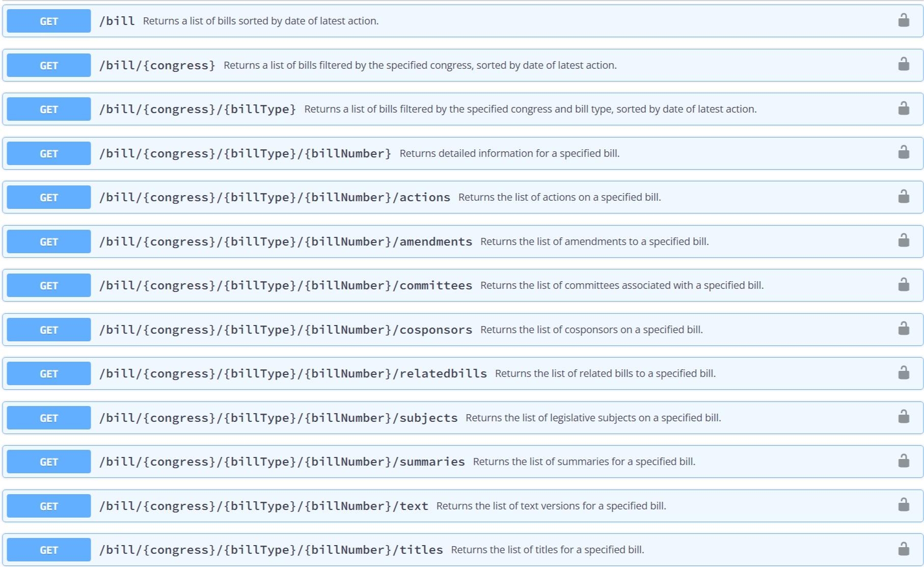Click the authorize lock for /bill/{congress}
The width and height of the screenshot is (924, 567).
coord(903,65)
